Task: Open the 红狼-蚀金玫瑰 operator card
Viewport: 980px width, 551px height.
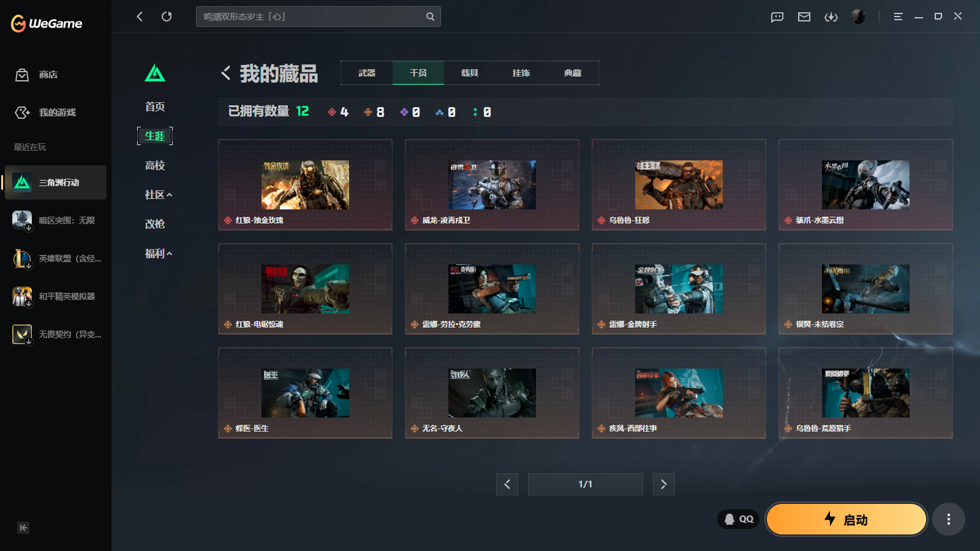Action: click(305, 185)
